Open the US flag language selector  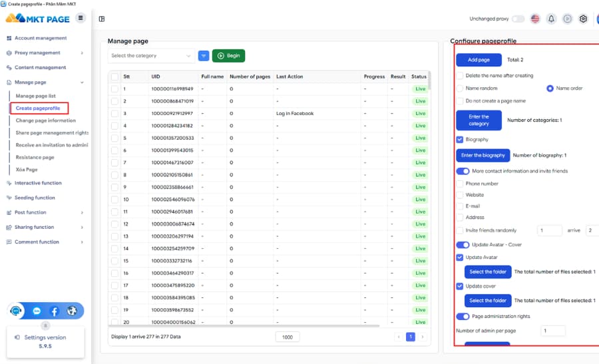pyautogui.click(x=535, y=19)
